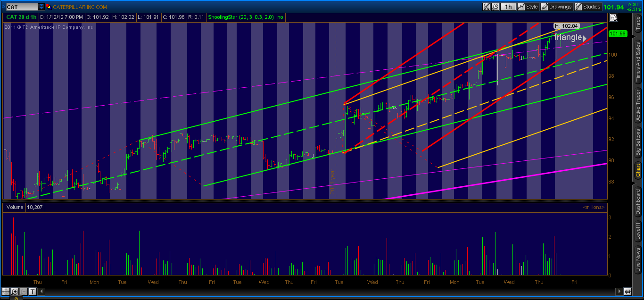Click the C: 101.96 close value
Viewport: 644px width, 300px height.
[173, 17]
